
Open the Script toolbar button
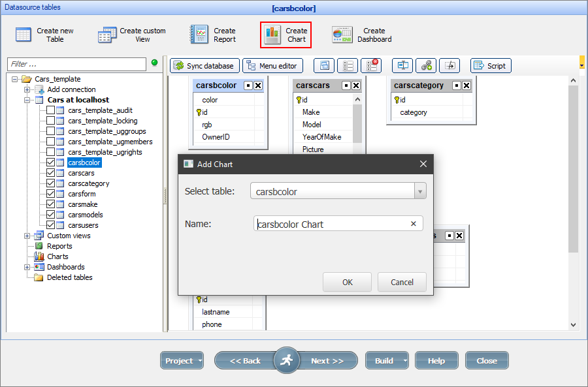(x=490, y=66)
